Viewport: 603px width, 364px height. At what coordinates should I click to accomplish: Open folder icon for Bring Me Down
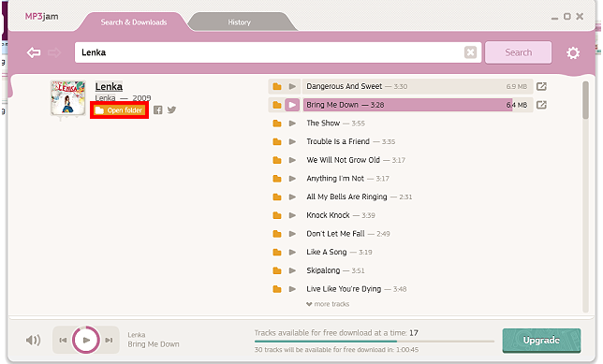tap(277, 105)
